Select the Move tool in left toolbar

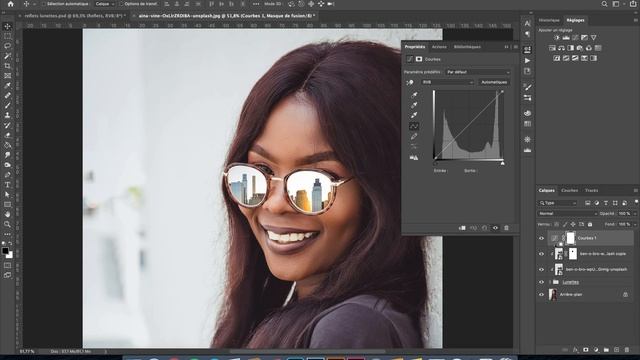tap(7, 27)
